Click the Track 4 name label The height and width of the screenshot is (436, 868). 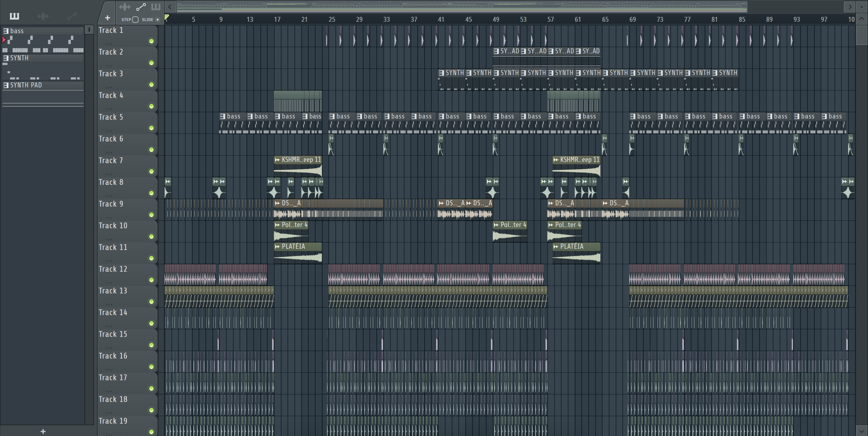pyautogui.click(x=111, y=95)
